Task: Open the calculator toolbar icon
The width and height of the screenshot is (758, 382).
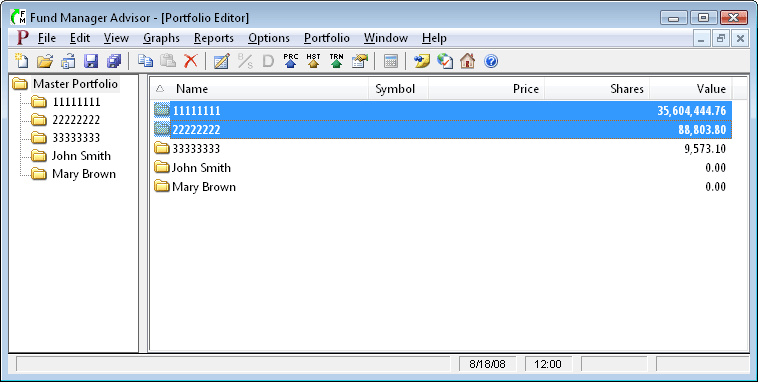Action: [x=391, y=61]
